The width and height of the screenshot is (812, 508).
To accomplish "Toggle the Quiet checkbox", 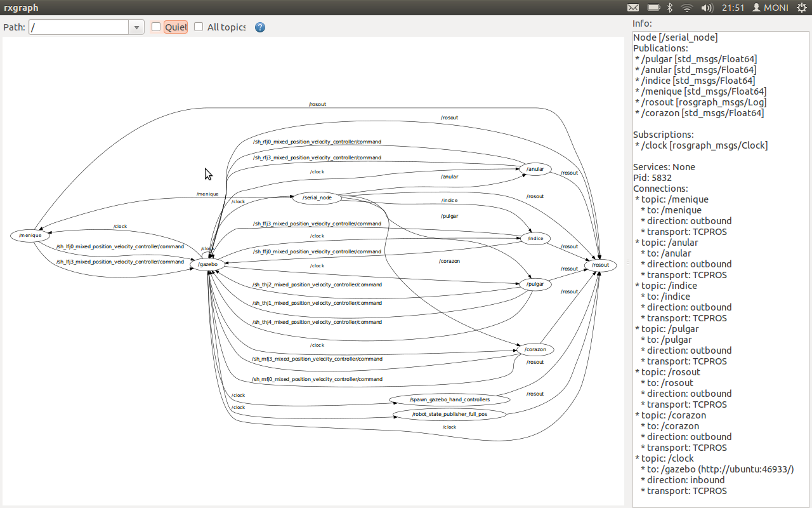I will [156, 27].
